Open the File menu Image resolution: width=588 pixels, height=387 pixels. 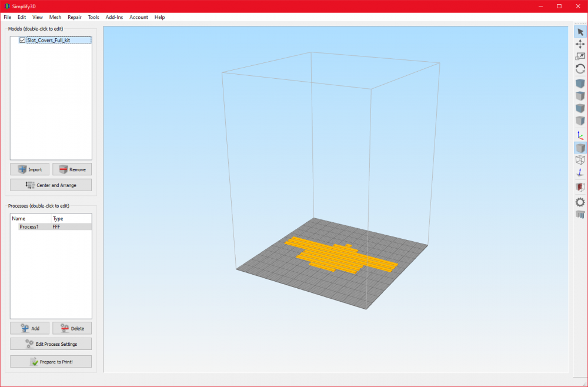pos(8,17)
